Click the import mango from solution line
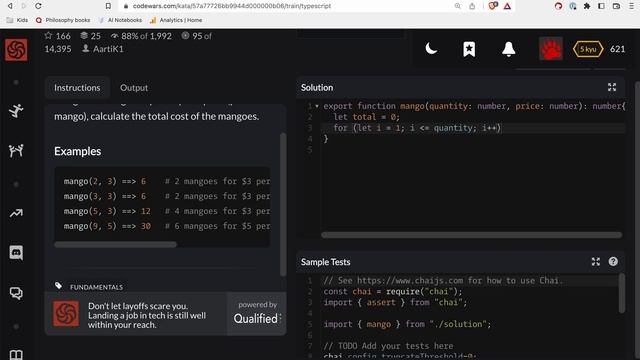Image resolution: width=640 pixels, height=360 pixels. 407,324
